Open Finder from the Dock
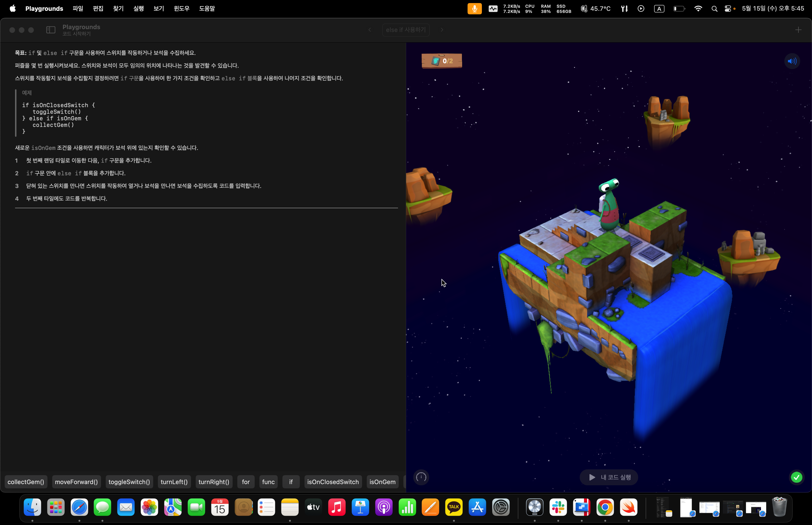 coord(32,507)
